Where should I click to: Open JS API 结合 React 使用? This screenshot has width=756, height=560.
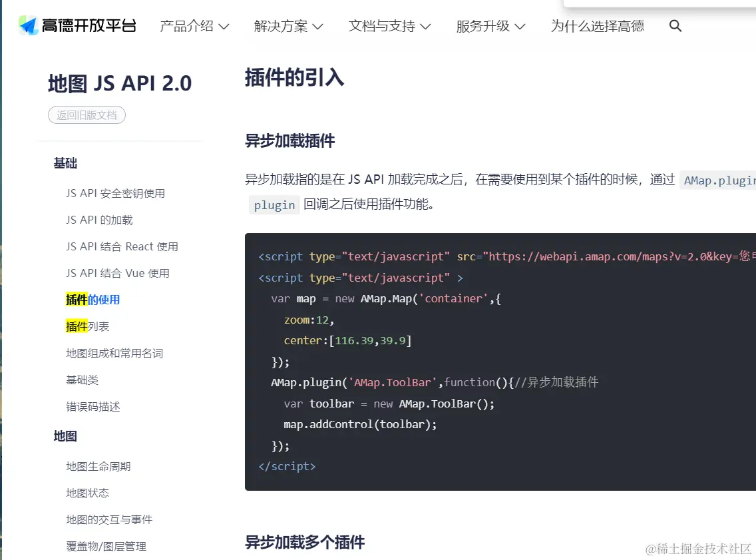tap(122, 246)
